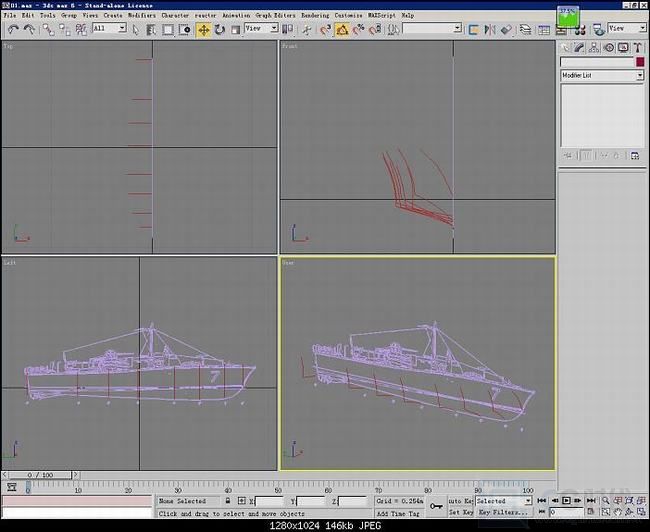Open the Graph Editors menu
The image size is (650, 532).
tap(276, 15)
